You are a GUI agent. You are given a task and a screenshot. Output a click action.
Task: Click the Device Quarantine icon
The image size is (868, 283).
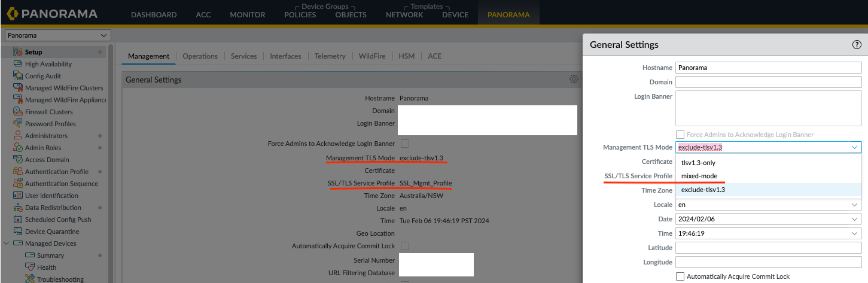[18, 232]
